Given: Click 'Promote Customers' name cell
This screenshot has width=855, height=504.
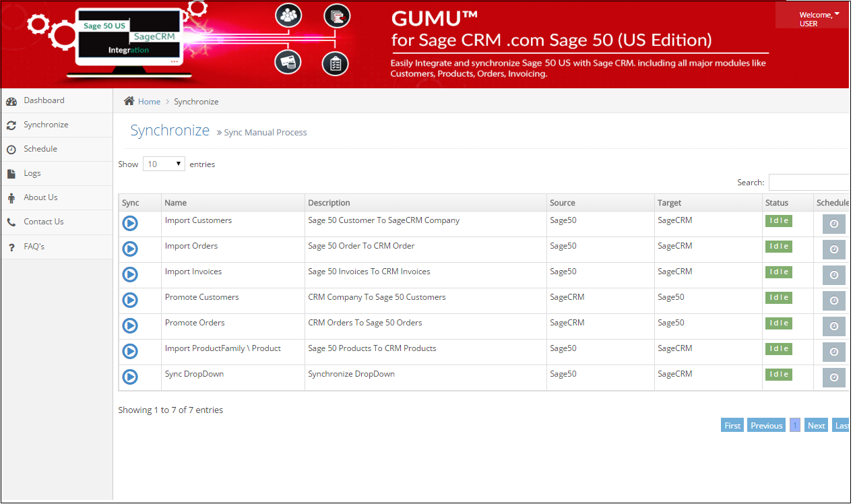Looking at the screenshot, I should click(201, 297).
